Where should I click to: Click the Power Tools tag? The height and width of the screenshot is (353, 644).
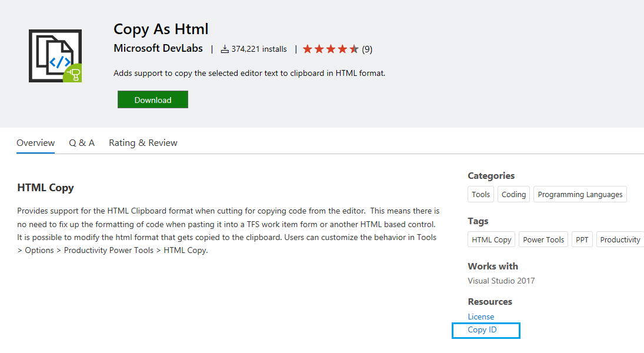(x=543, y=239)
